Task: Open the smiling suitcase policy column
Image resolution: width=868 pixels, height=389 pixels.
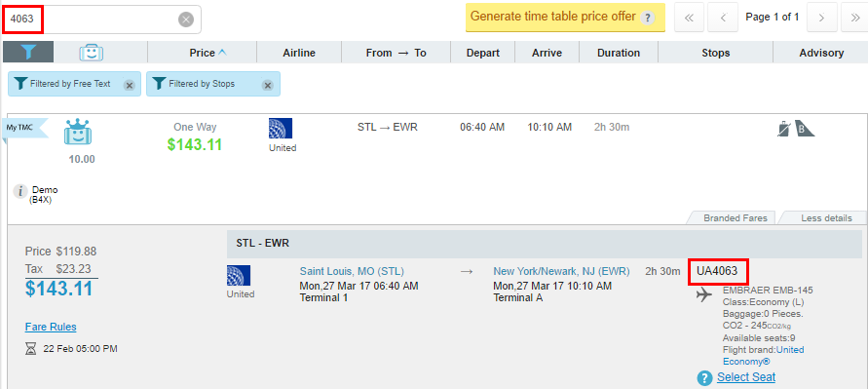Action: tap(92, 52)
